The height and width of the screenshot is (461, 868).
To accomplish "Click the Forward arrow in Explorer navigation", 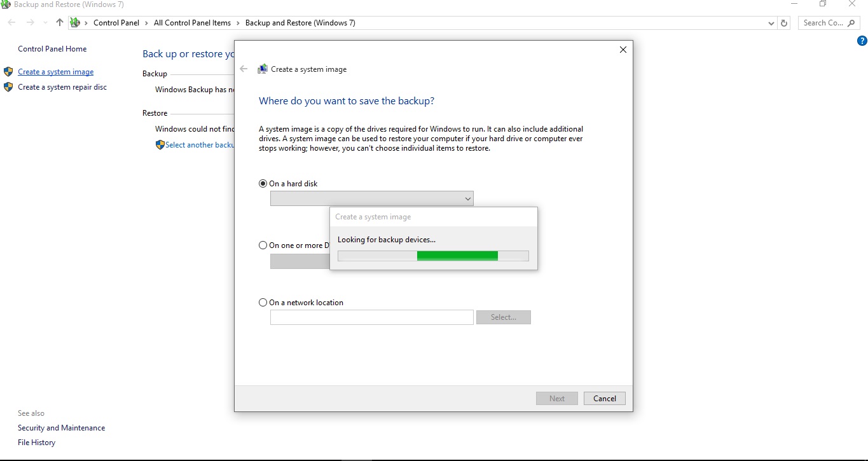I will (x=30, y=22).
